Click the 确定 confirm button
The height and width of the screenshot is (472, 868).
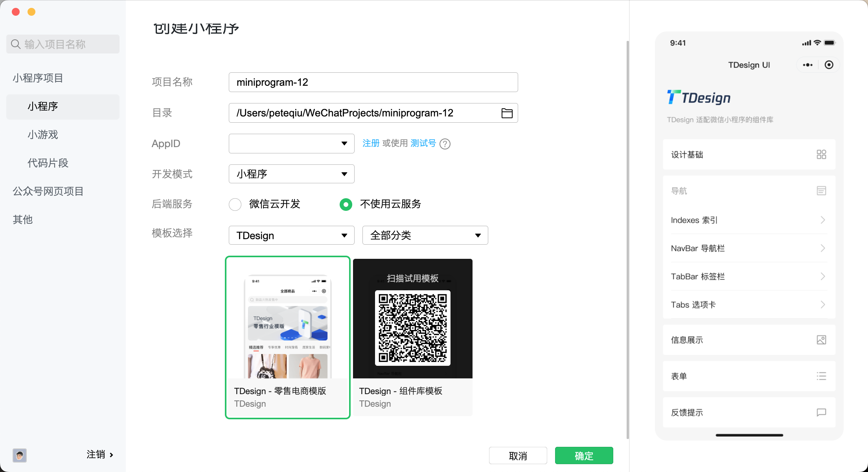[x=584, y=455]
